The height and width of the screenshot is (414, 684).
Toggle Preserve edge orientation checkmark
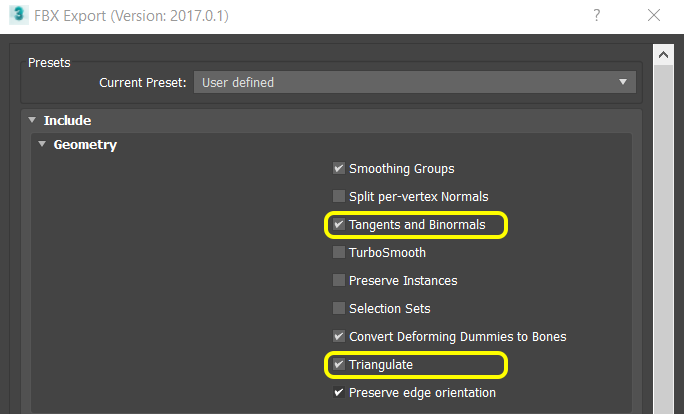pos(339,393)
